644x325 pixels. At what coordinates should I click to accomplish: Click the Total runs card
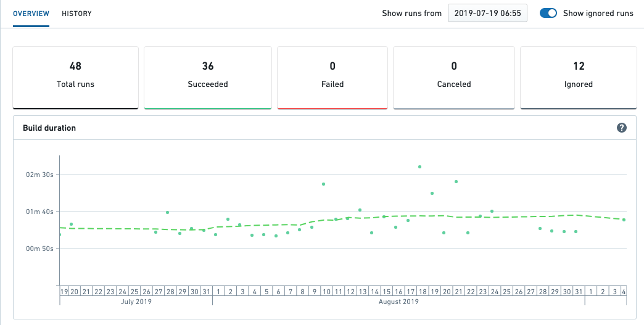pos(76,78)
